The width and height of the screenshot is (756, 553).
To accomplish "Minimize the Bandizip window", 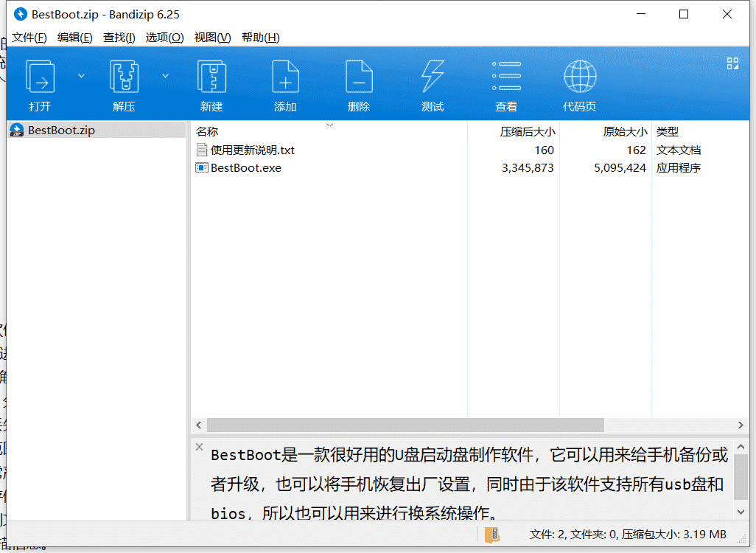I will pos(641,15).
